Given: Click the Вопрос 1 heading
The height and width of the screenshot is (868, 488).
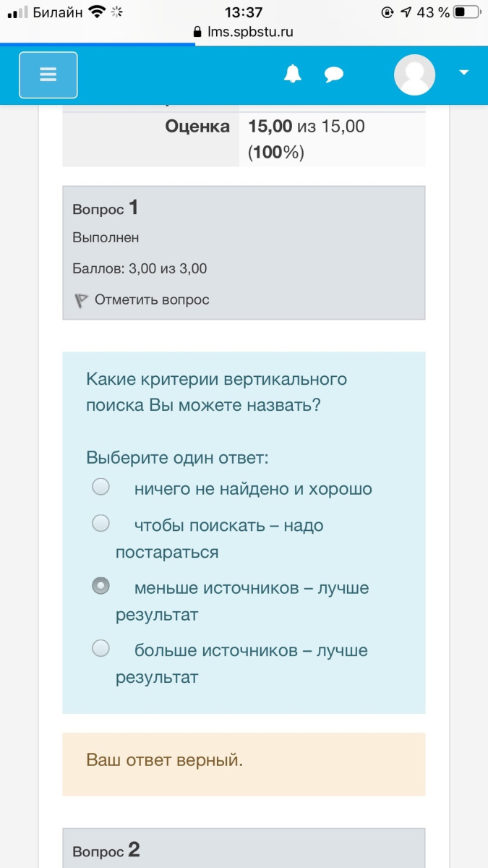Looking at the screenshot, I should 106,208.
